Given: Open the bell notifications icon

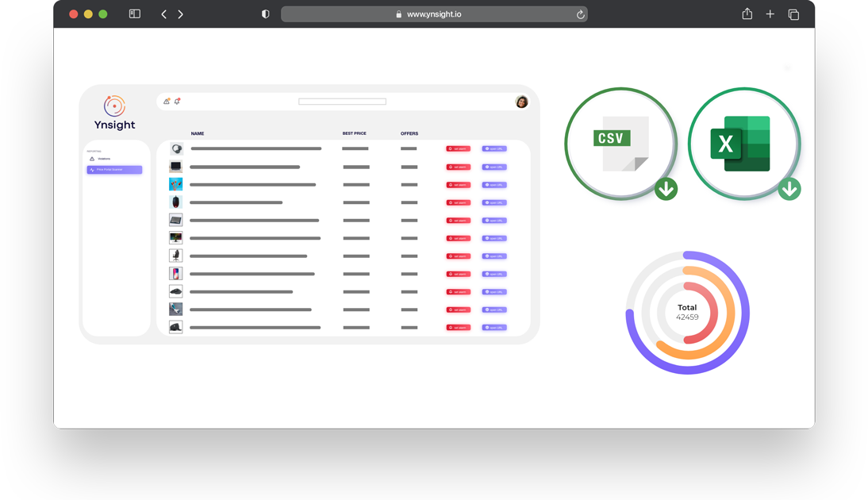Looking at the screenshot, I should coord(177,102).
